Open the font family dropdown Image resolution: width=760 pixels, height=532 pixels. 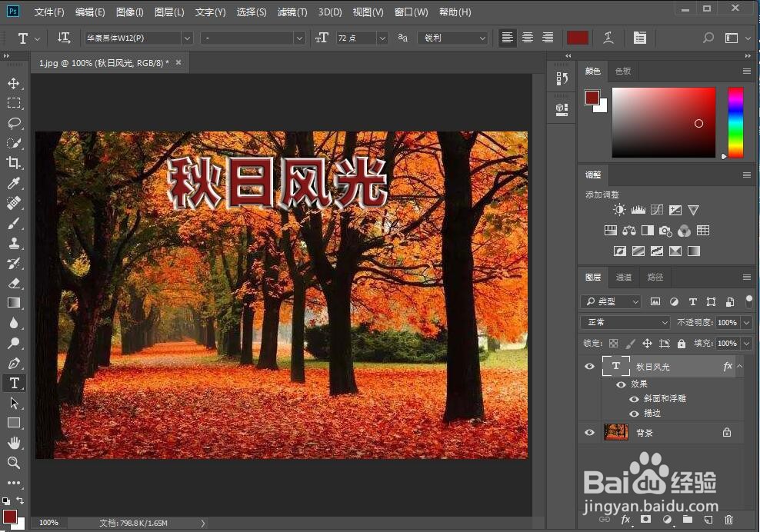[x=187, y=38]
